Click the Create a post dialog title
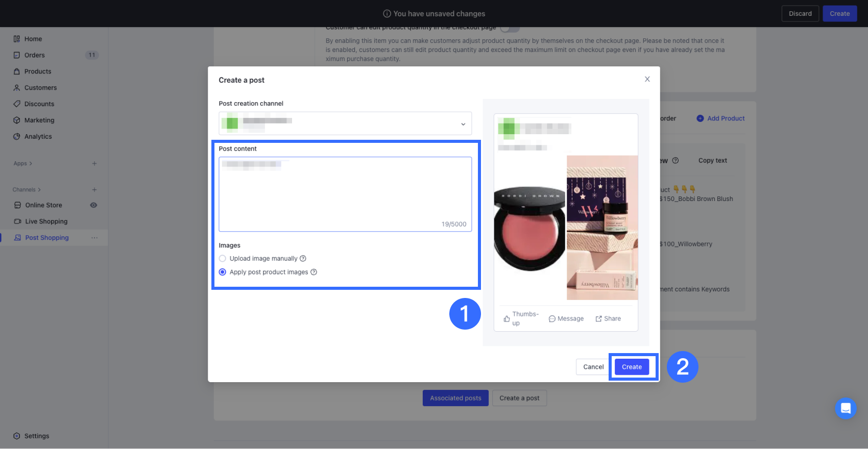Image resolution: width=868 pixels, height=449 pixels. 242,80
